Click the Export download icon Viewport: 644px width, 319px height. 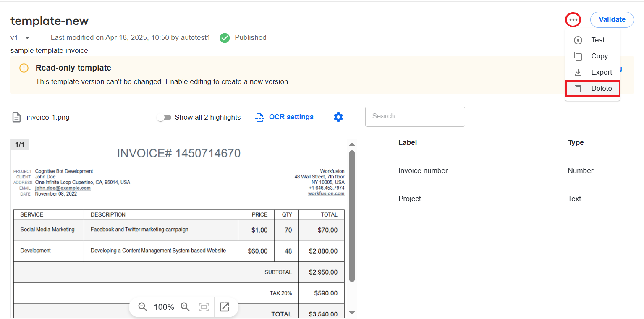point(578,73)
